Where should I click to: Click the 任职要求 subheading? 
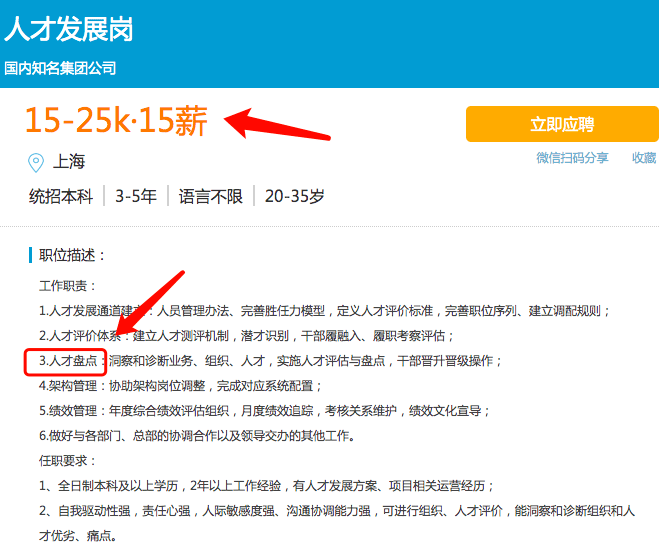67,461
